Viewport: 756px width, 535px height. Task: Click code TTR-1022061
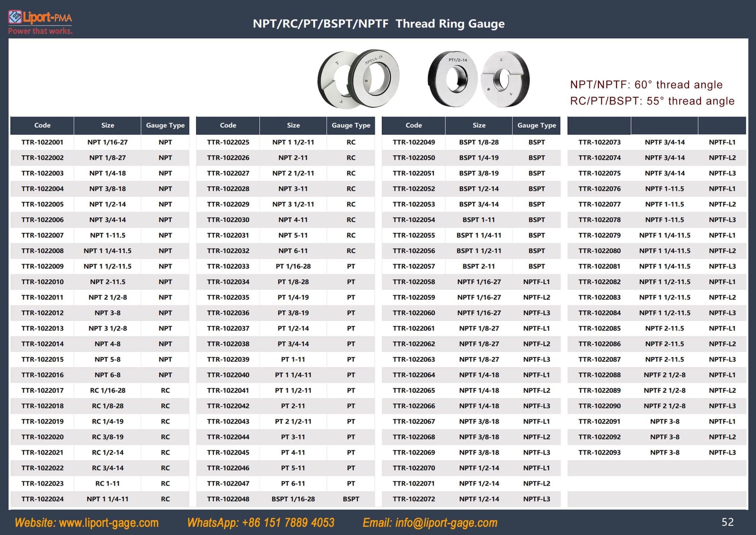coord(414,328)
